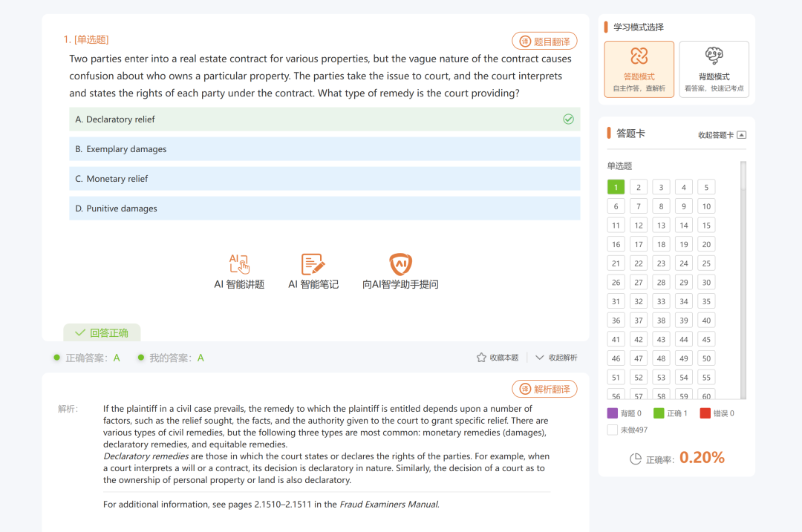Screen dimensions: 802x532
Task: Choose option B Exemplary damages
Action: [x=325, y=148]
